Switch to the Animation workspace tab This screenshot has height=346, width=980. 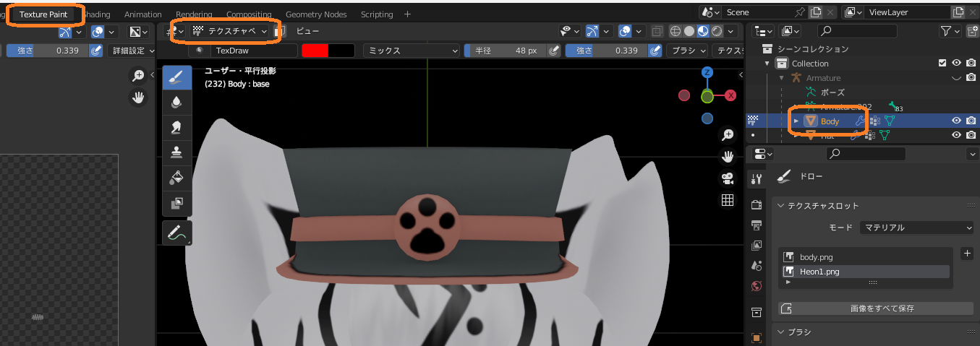tap(143, 14)
